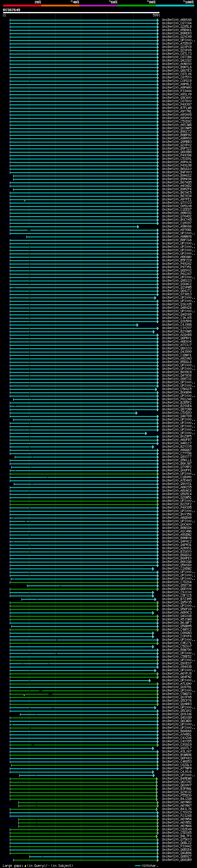Select hit UniRef100_C6TI64
This screenshot has width=197, height=868.
176,23
